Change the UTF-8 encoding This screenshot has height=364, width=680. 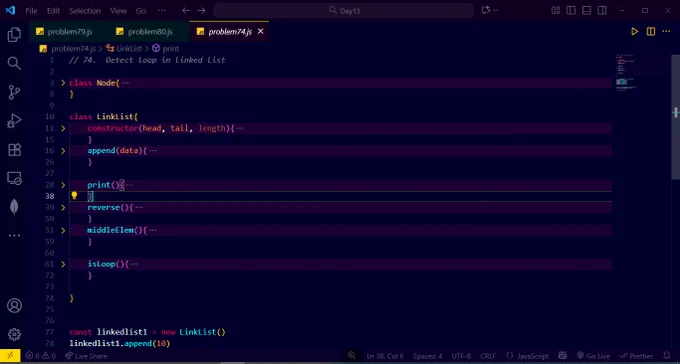[461, 356]
